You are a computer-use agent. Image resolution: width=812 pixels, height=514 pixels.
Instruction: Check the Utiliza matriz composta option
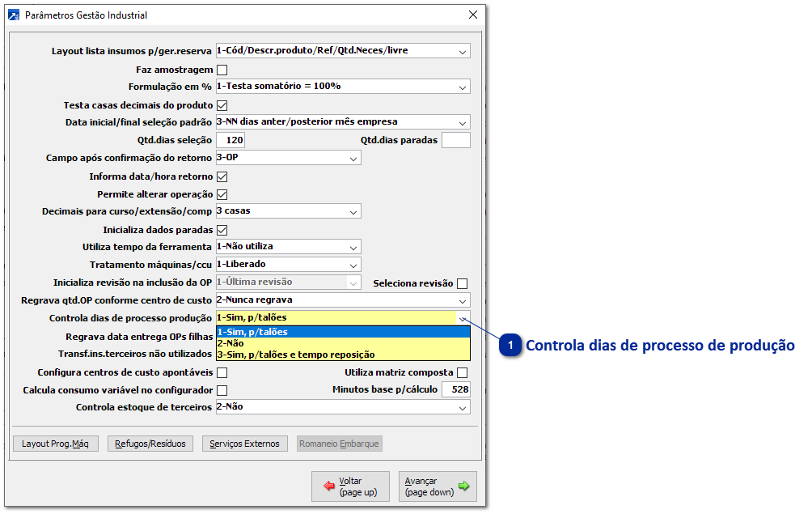[x=462, y=372]
